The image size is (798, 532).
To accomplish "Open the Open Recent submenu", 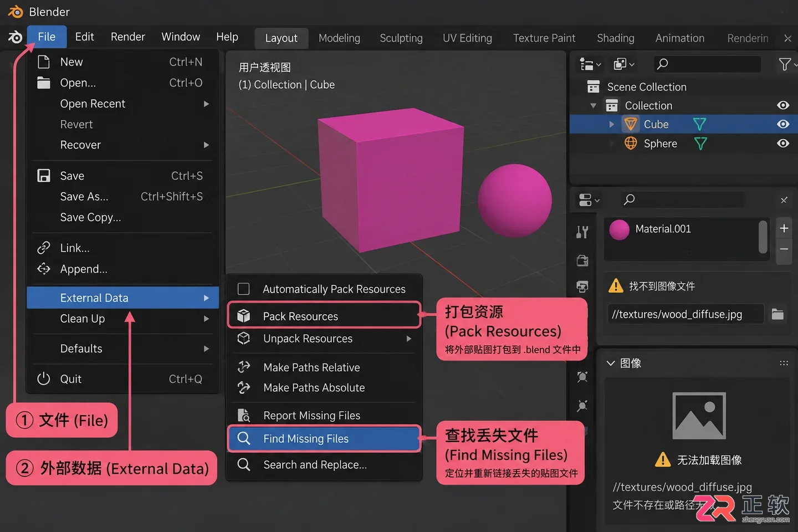I will tap(123, 104).
